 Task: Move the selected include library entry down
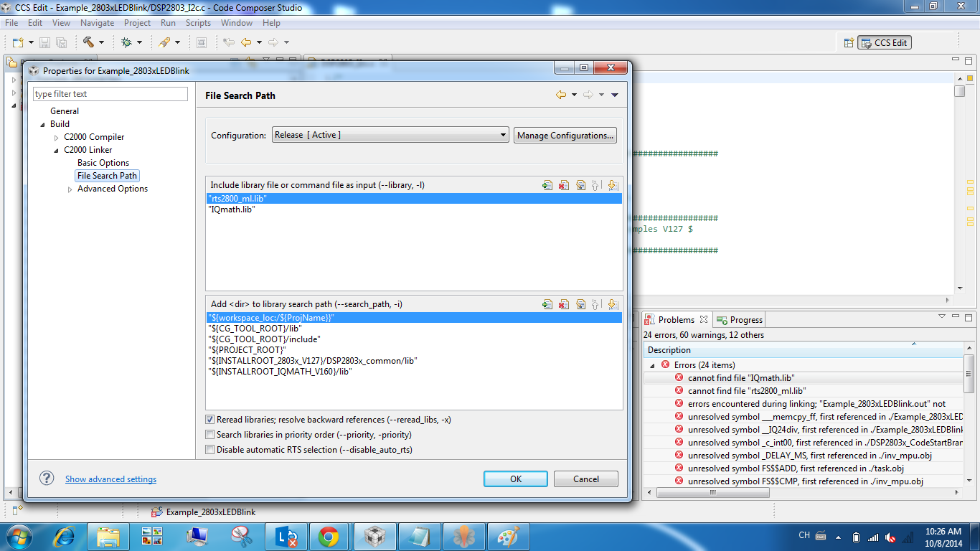[612, 185]
